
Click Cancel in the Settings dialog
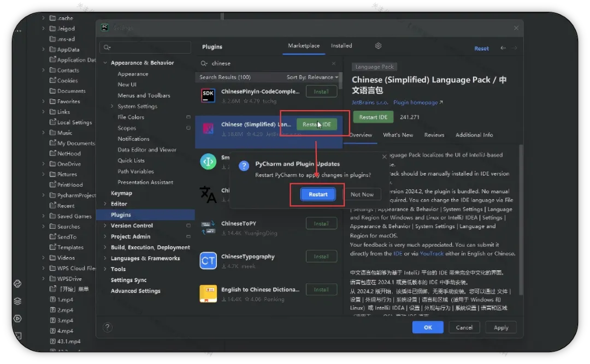[464, 327]
